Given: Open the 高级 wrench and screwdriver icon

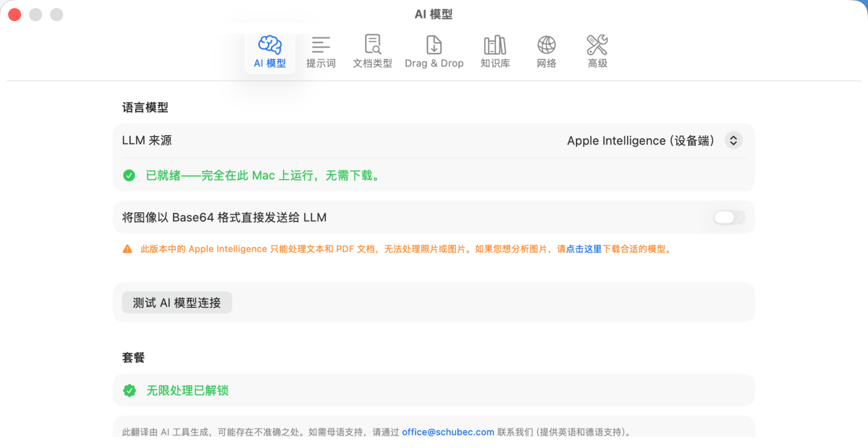Looking at the screenshot, I should pos(597,45).
